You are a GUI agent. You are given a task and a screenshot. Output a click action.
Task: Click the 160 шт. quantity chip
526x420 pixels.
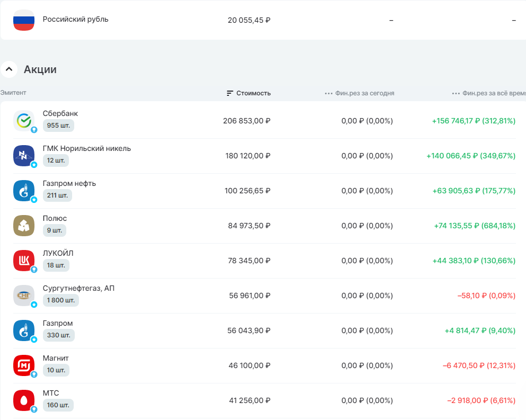(58, 405)
